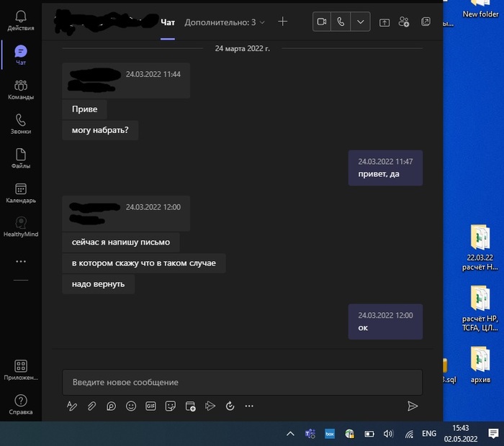Select the .sql file on desktop
This screenshot has height=446, width=504.
[x=449, y=371]
